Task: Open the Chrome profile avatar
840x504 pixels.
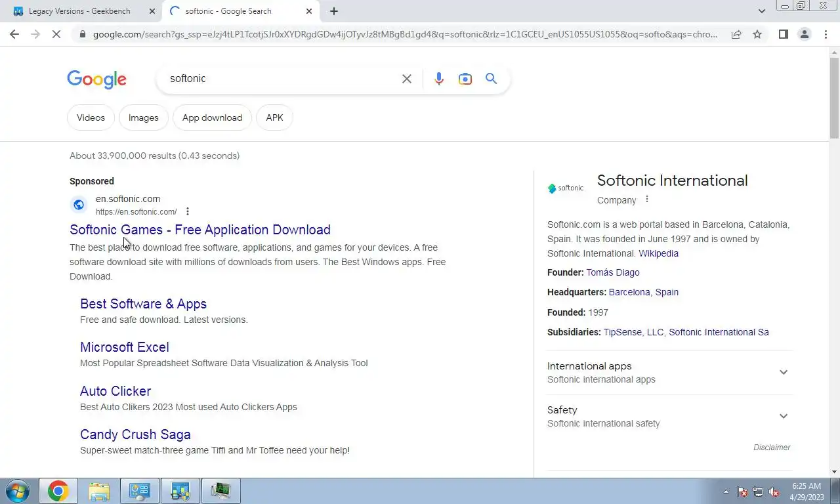Action: (x=804, y=34)
